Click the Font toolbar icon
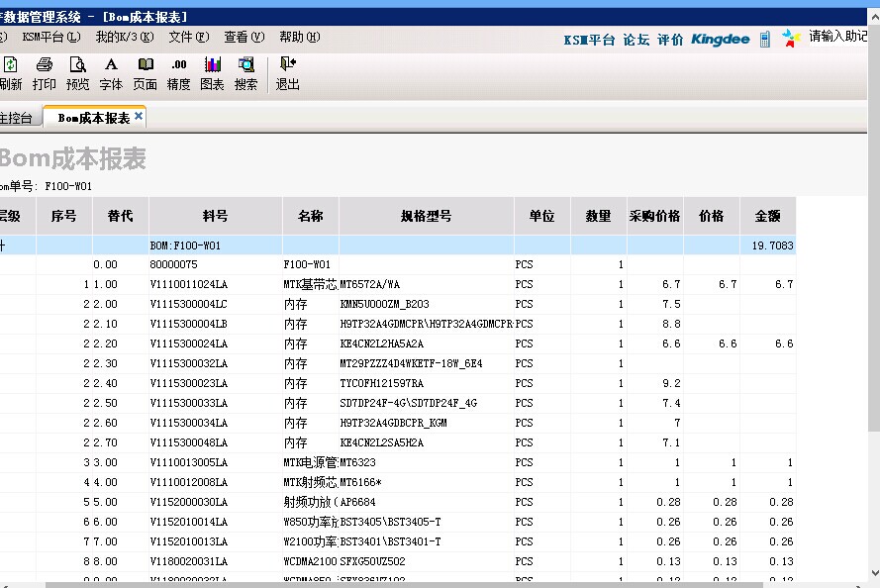Viewport: 880px width, 588px height. [x=111, y=73]
